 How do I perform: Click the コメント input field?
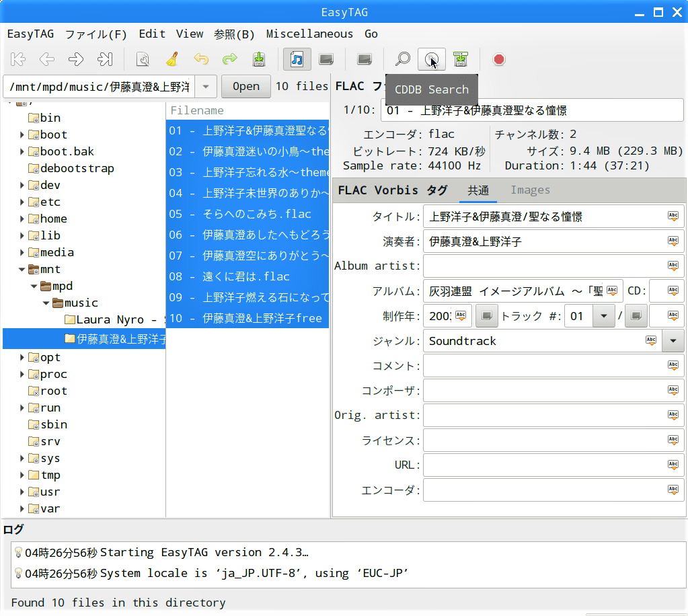pyautogui.click(x=553, y=365)
